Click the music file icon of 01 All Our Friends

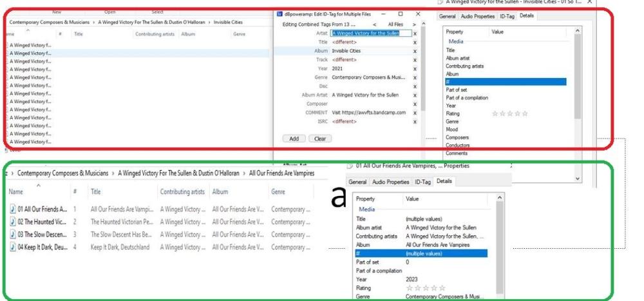[x=14, y=209]
